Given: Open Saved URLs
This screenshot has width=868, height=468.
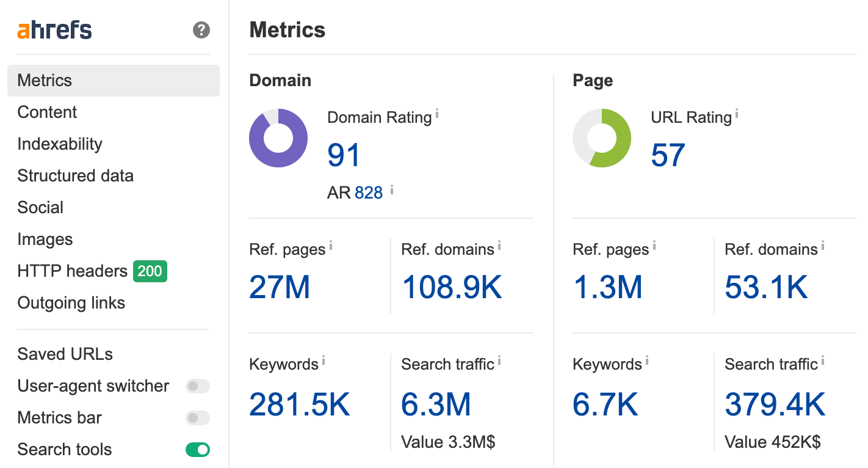Looking at the screenshot, I should point(65,354).
